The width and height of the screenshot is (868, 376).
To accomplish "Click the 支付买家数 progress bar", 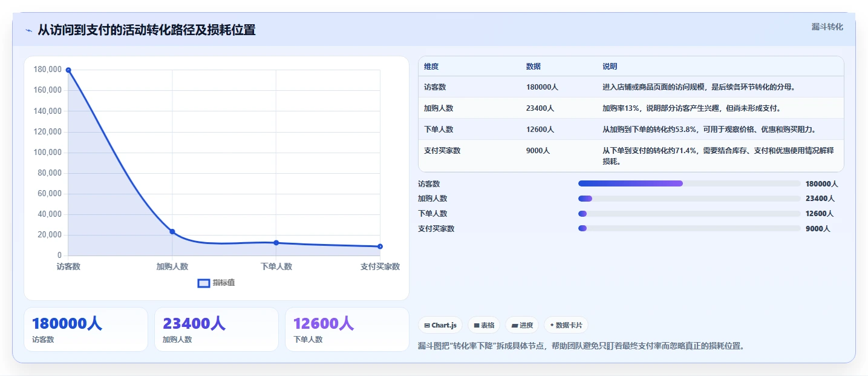I will pos(690,228).
